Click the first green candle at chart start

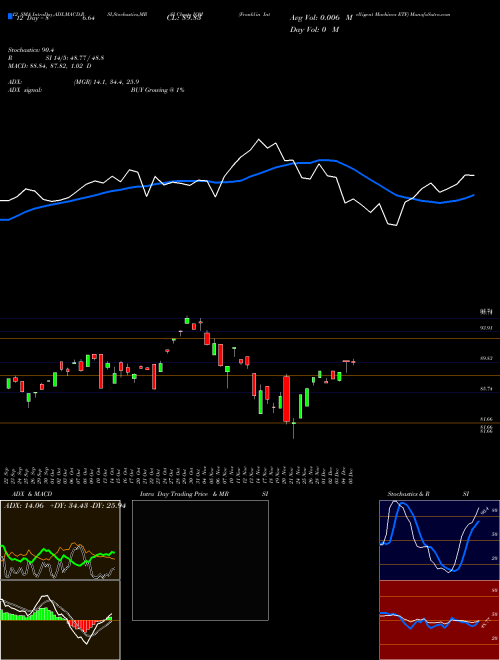(x=8, y=383)
